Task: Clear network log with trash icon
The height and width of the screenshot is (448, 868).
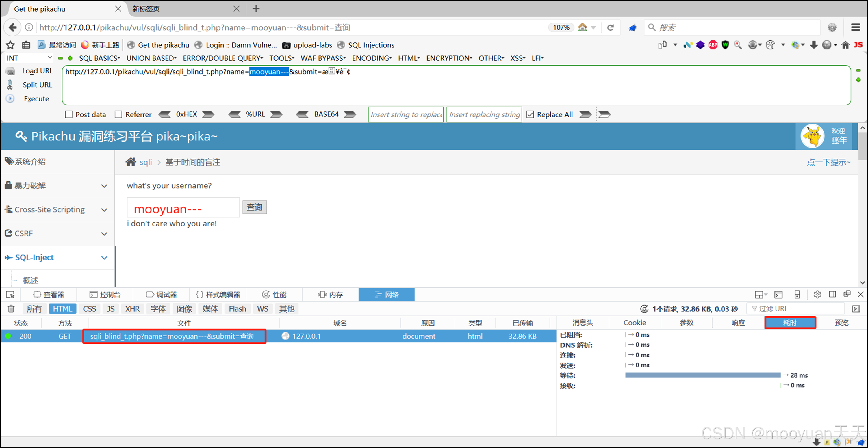Action: pos(11,308)
